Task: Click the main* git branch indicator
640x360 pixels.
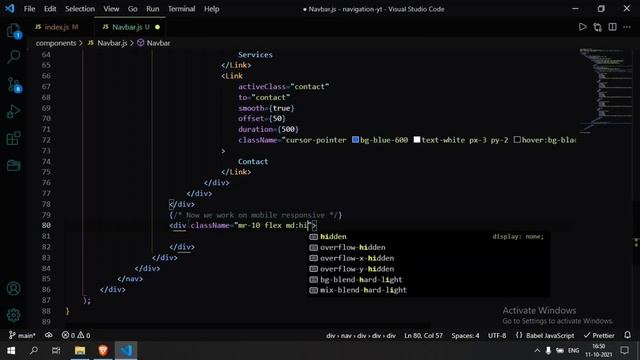Action: point(22,336)
